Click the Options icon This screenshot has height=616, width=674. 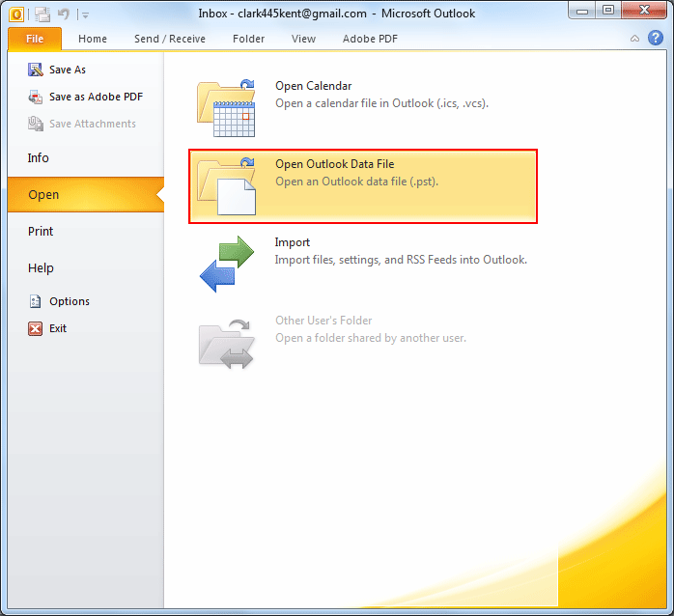(x=36, y=301)
